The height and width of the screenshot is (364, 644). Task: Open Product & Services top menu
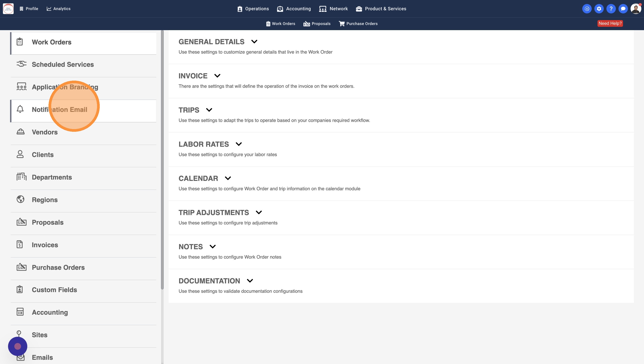click(x=381, y=9)
